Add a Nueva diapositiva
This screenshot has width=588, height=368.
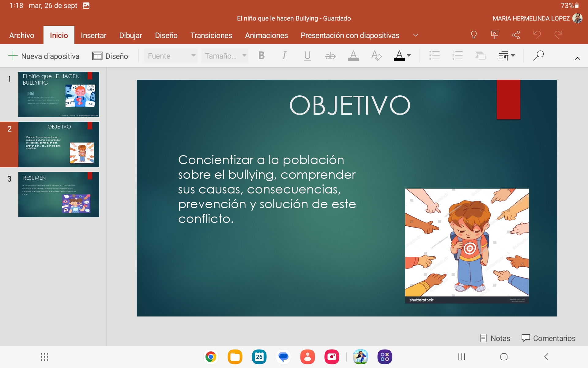point(44,56)
